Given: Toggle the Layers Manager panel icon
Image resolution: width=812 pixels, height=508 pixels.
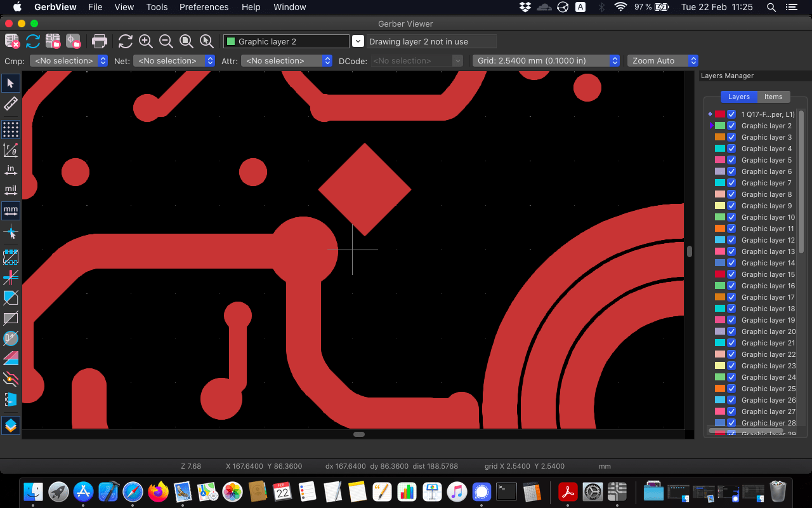Looking at the screenshot, I should (11, 425).
